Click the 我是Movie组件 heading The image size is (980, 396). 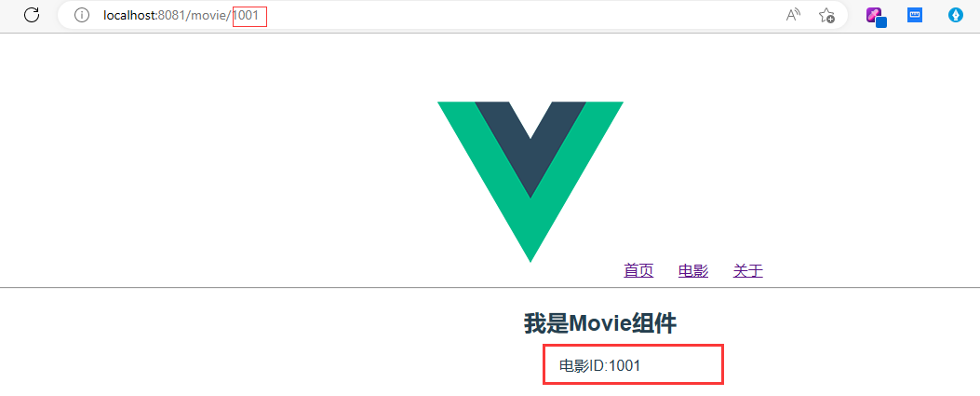[x=600, y=323]
